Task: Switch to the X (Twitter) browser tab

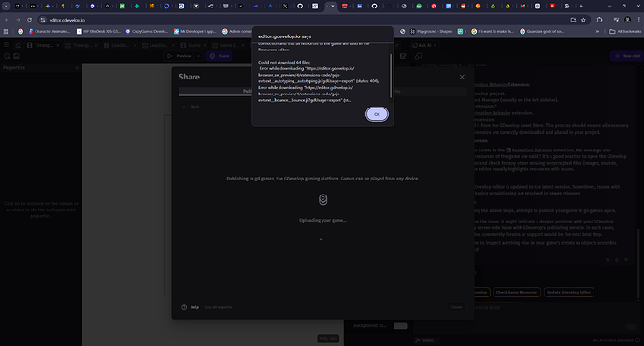Action: (x=285, y=7)
